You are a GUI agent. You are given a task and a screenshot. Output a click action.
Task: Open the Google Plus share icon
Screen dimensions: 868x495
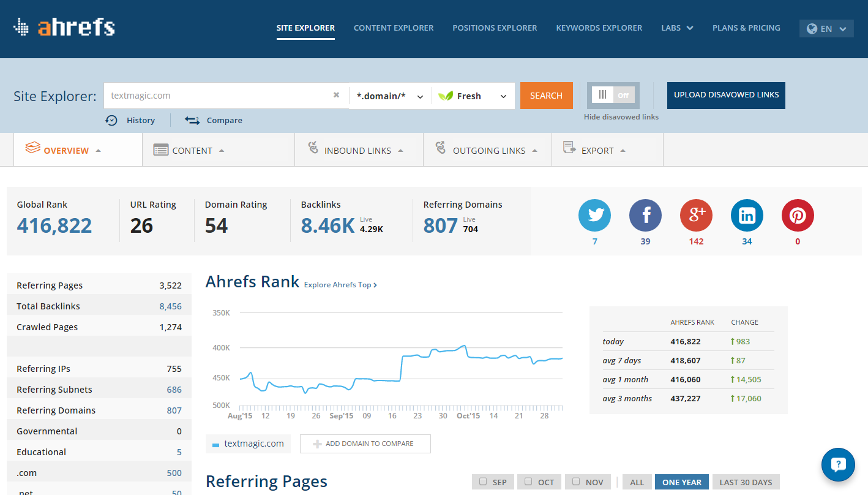[696, 215]
